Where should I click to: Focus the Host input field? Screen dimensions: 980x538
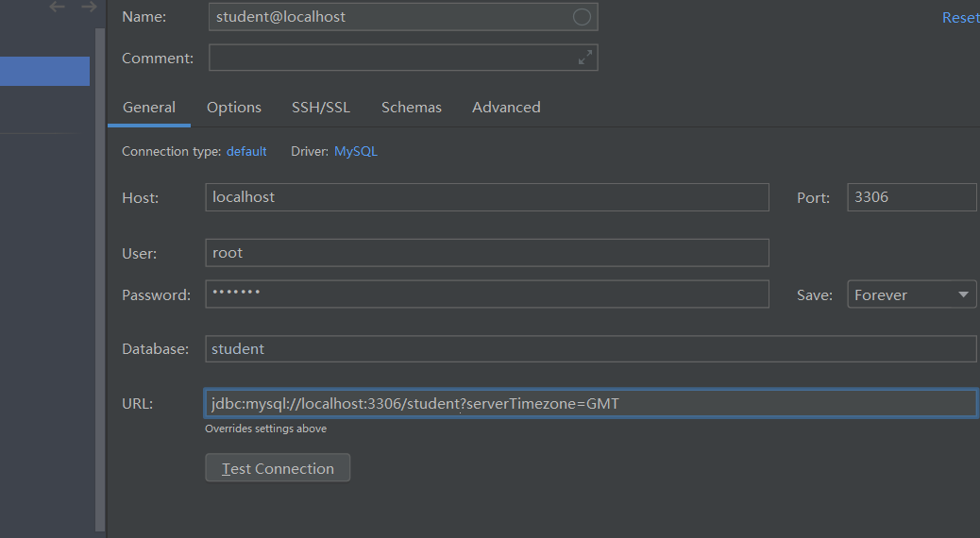487,197
